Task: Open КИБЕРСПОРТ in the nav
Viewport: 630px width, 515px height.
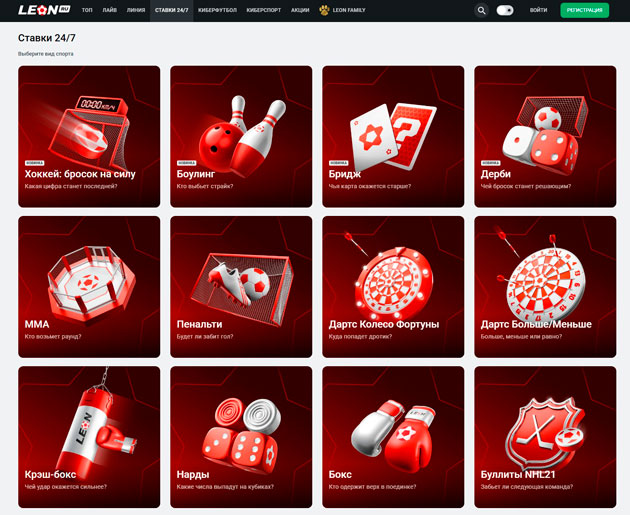Action: (x=264, y=10)
